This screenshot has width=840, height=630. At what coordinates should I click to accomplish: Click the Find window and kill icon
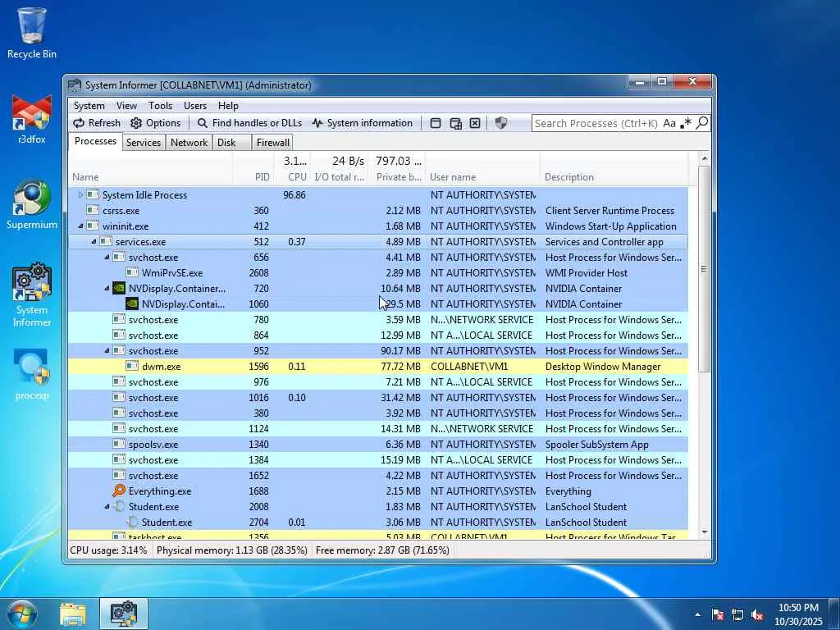tap(475, 123)
